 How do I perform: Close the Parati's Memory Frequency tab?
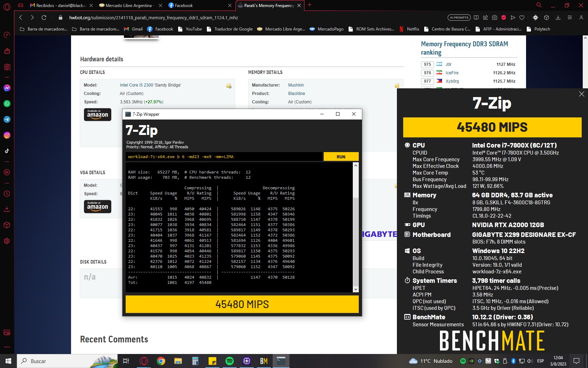pos(299,5)
